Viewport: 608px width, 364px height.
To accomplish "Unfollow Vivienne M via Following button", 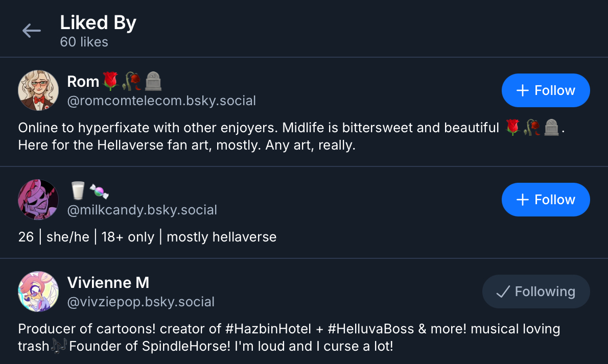I will coord(536,292).
